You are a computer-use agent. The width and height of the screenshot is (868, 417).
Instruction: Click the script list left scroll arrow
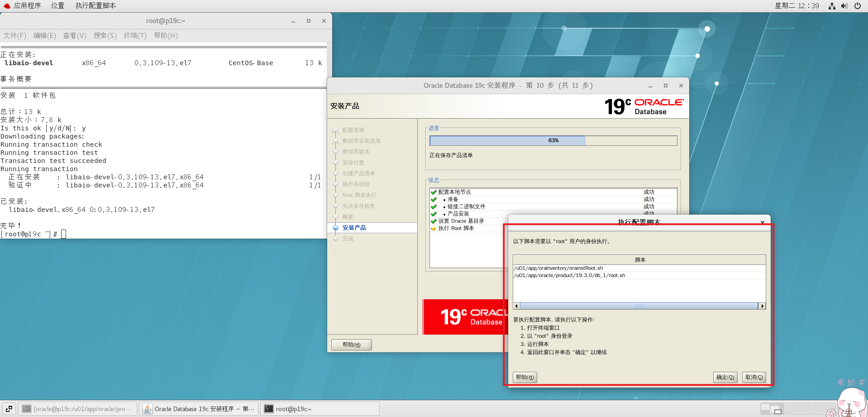(516, 306)
